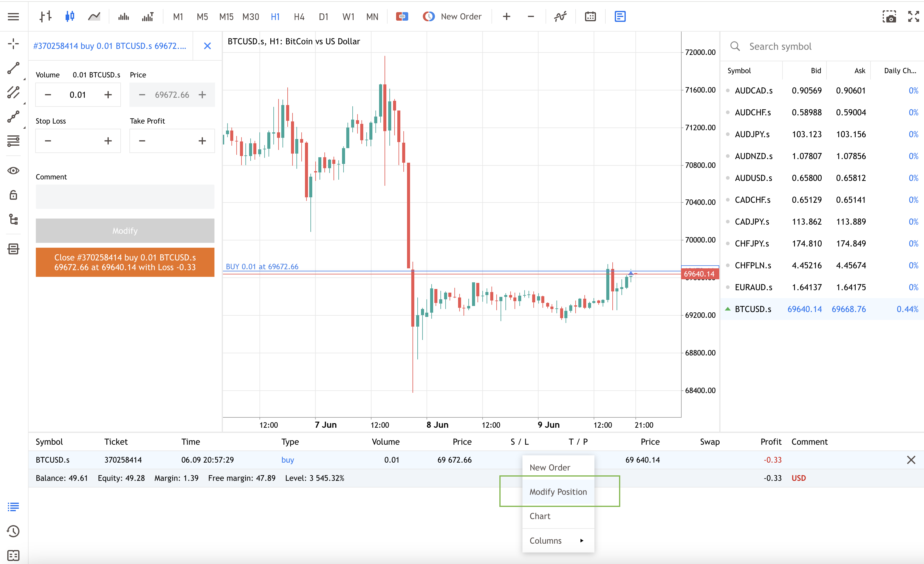The width and height of the screenshot is (924, 564).
Task: Open trade history clock icon
Action: [x=13, y=531]
